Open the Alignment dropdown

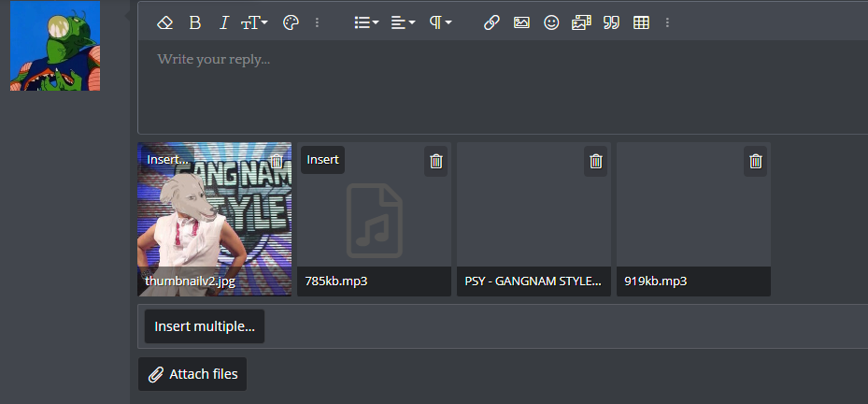pyautogui.click(x=403, y=22)
